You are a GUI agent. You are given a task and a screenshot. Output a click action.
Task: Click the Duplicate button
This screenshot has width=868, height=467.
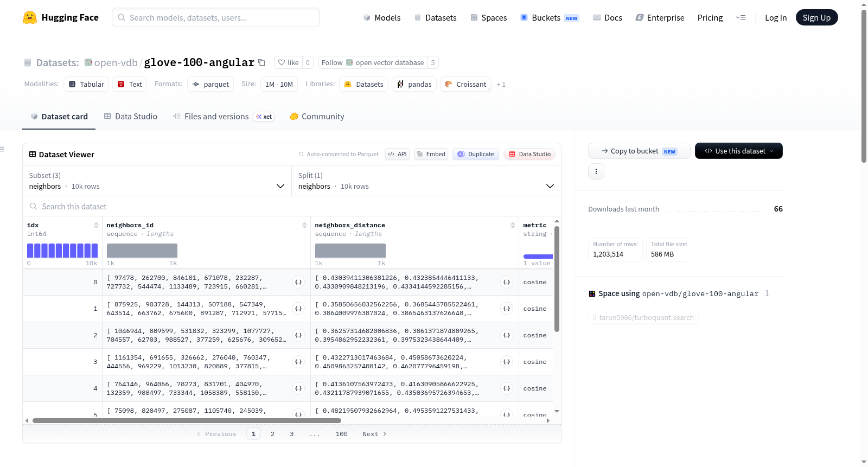coord(476,154)
